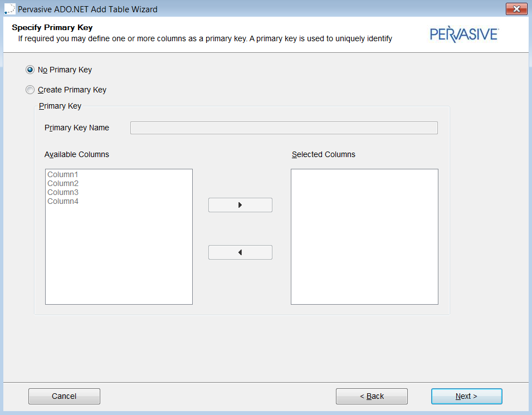
Task: Click inside the Selected Columns list box
Action: coord(364,237)
